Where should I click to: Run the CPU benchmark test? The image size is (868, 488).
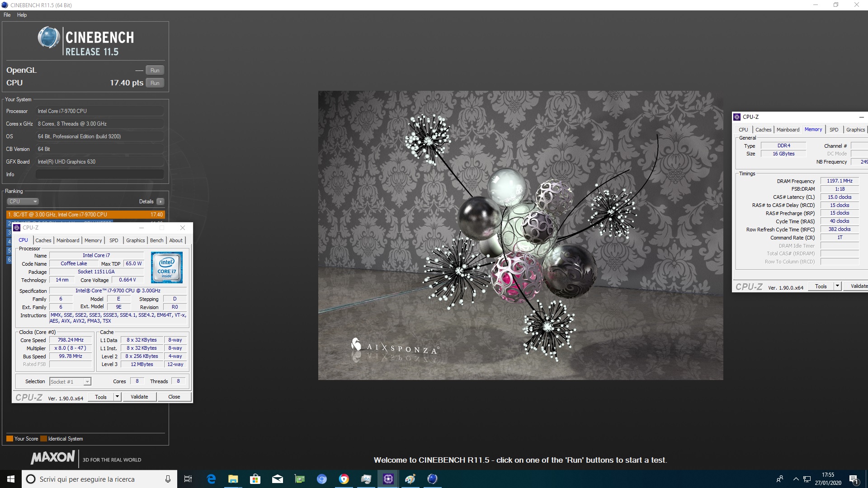(x=155, y=83)
